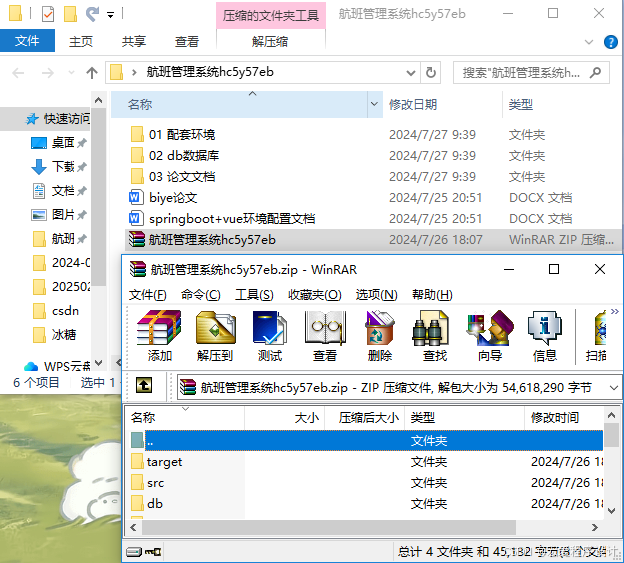
Task: Refresh the Explorer folder view
Action: pyautogui.click(x=431, y=73)
